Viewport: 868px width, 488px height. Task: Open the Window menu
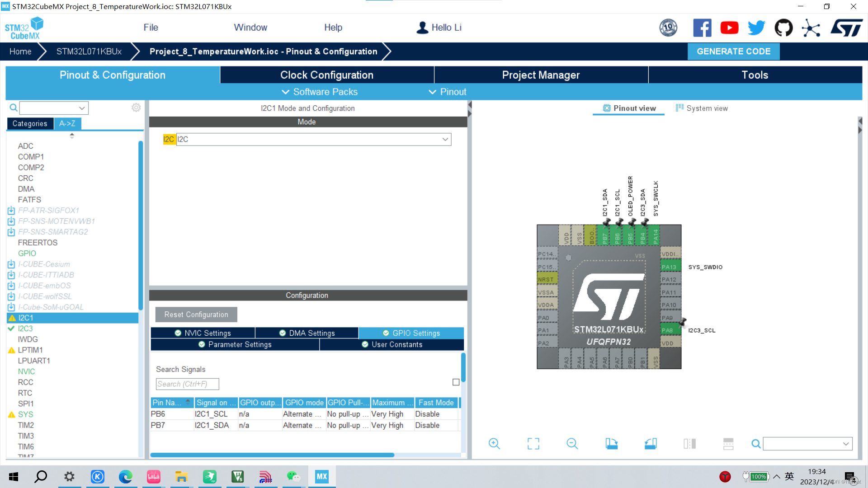pos(250,28)
